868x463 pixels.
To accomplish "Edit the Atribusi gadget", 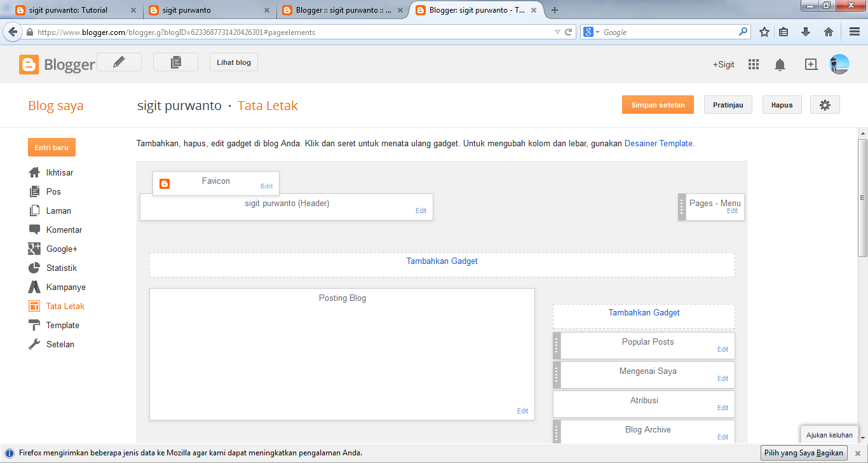I will click(x=722, y=408).
